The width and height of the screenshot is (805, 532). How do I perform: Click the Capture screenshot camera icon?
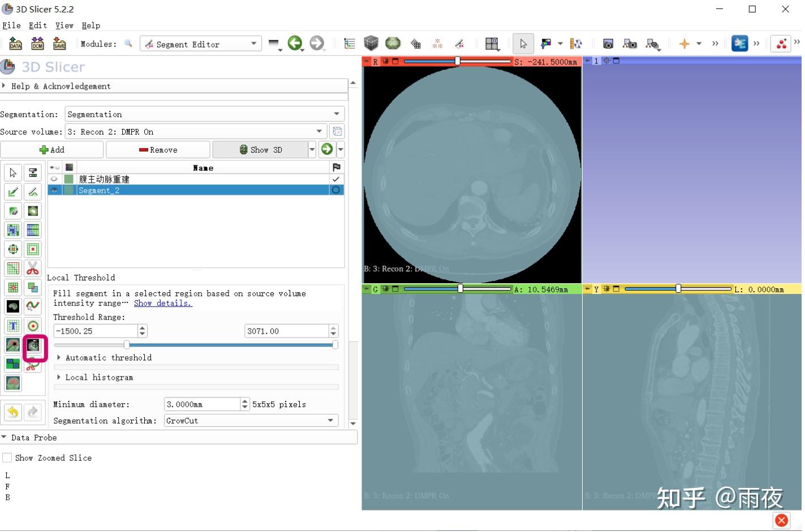coord(608,44)
